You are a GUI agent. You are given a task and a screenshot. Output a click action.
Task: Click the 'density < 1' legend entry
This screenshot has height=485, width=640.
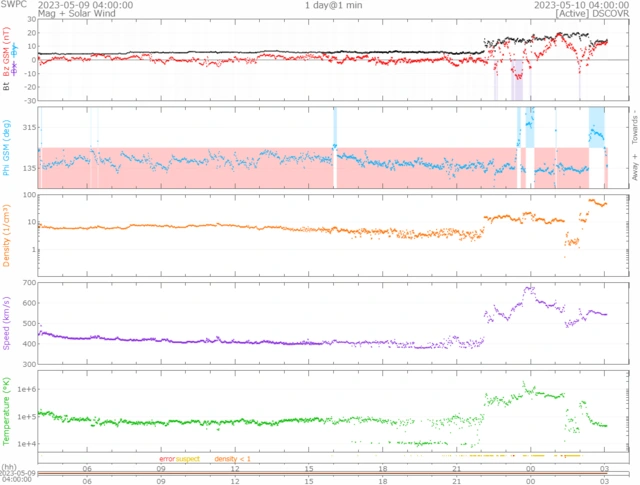[x=232, y=458]
